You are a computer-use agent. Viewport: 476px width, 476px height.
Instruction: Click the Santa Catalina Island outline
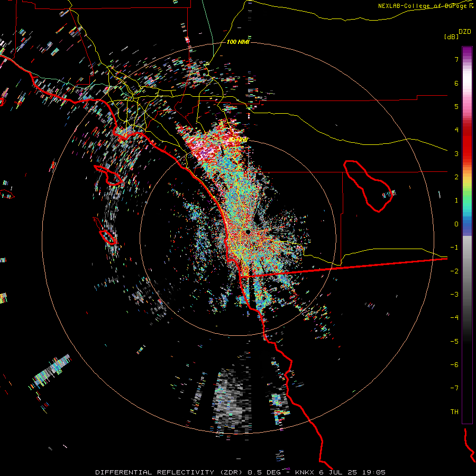(108, 176)
